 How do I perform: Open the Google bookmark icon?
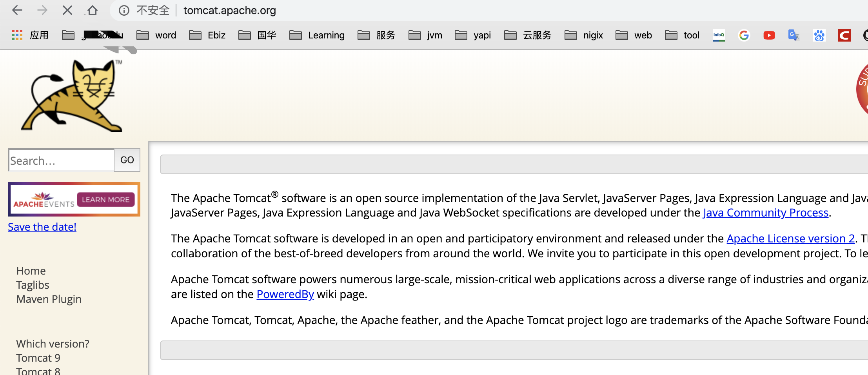744,35
